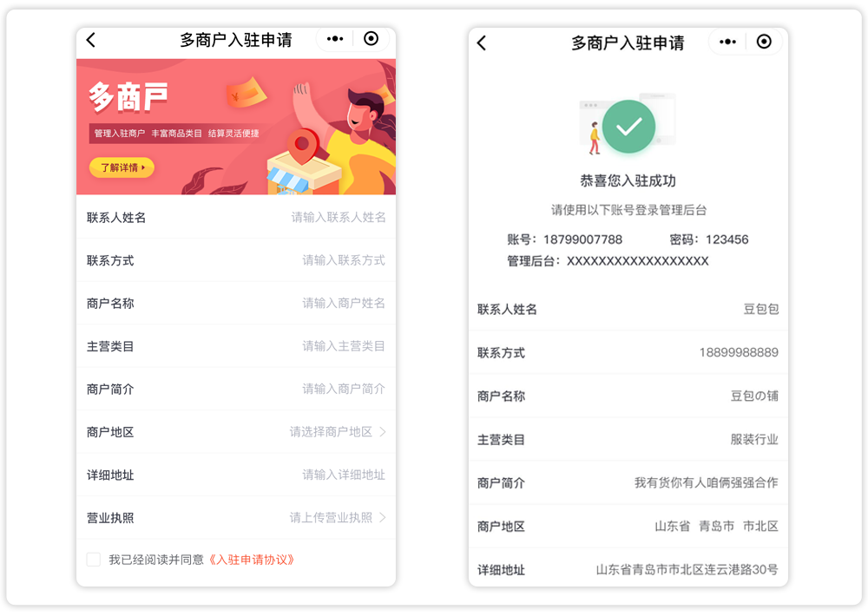The height and width of the screenshot is (616, 868).
Task: Tap back arrow on right success screen
Action: [482, 43]
